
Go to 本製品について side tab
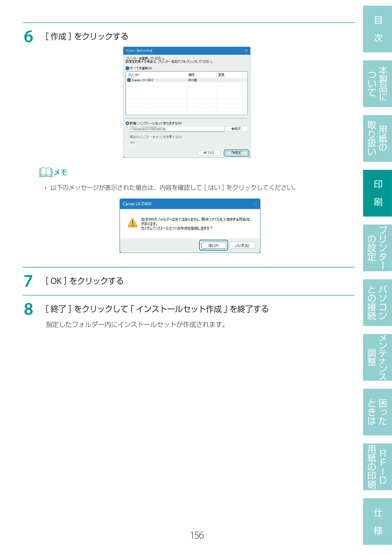pyautogui.click(x=377, y=84)
